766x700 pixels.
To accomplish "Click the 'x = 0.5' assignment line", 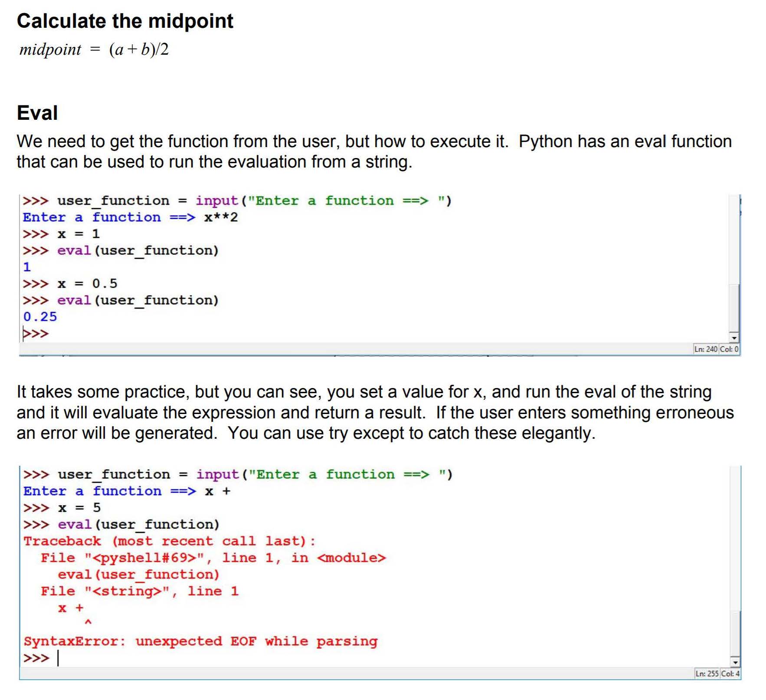I will coord(87,284).
